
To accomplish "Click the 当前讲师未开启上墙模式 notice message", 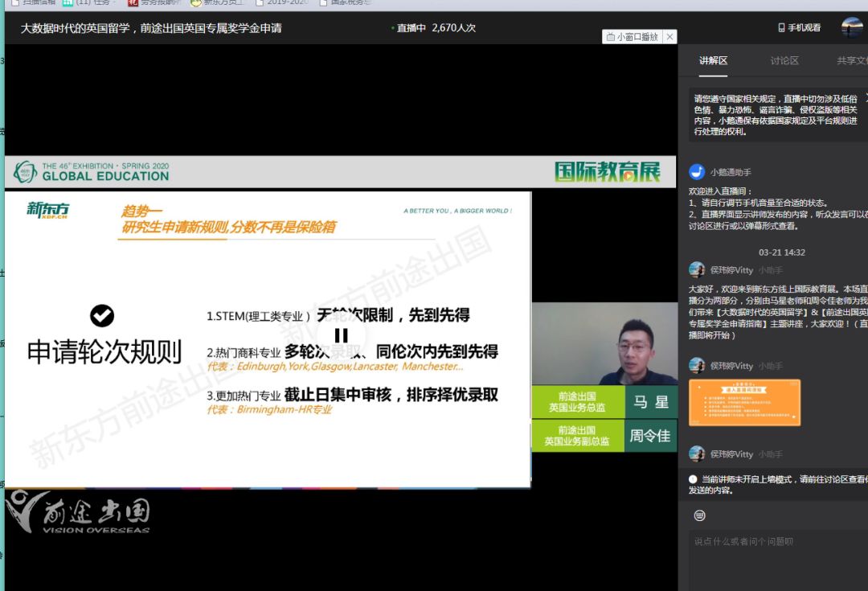I will [778, 485].
